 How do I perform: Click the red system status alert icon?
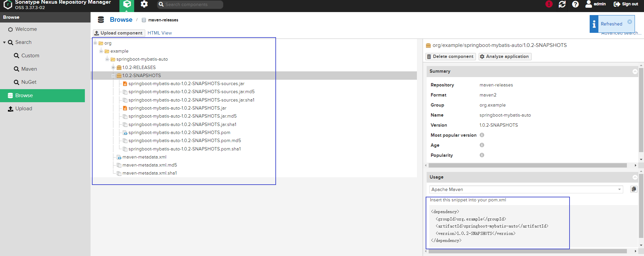pos(549,4)
